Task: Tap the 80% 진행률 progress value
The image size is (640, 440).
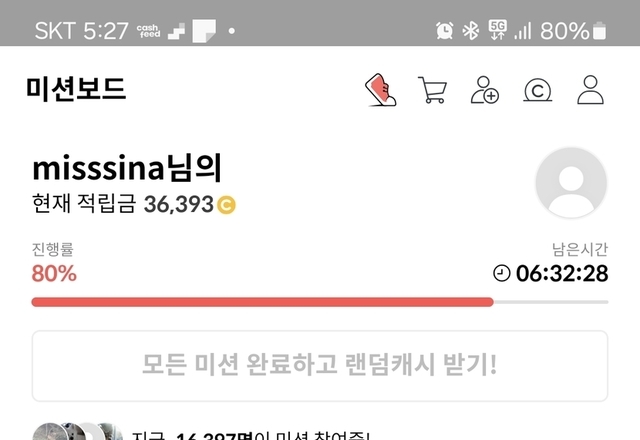Action: (54, 273)
